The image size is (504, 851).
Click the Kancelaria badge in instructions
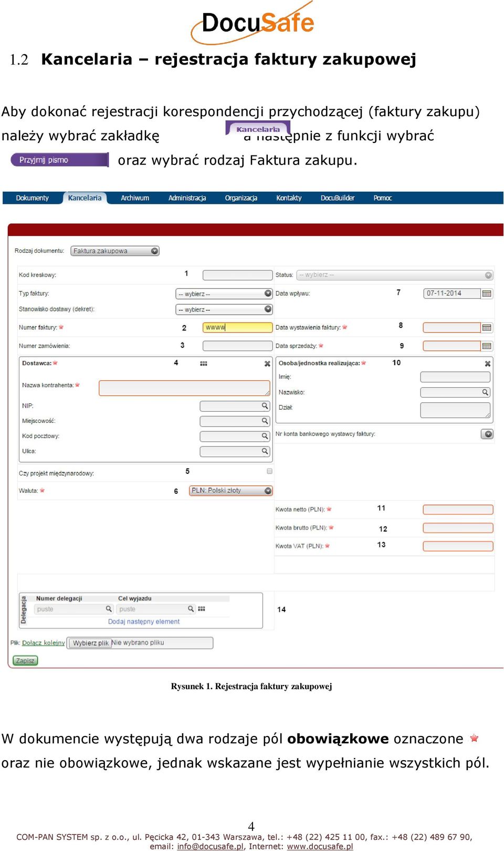(x=258, y=129)
